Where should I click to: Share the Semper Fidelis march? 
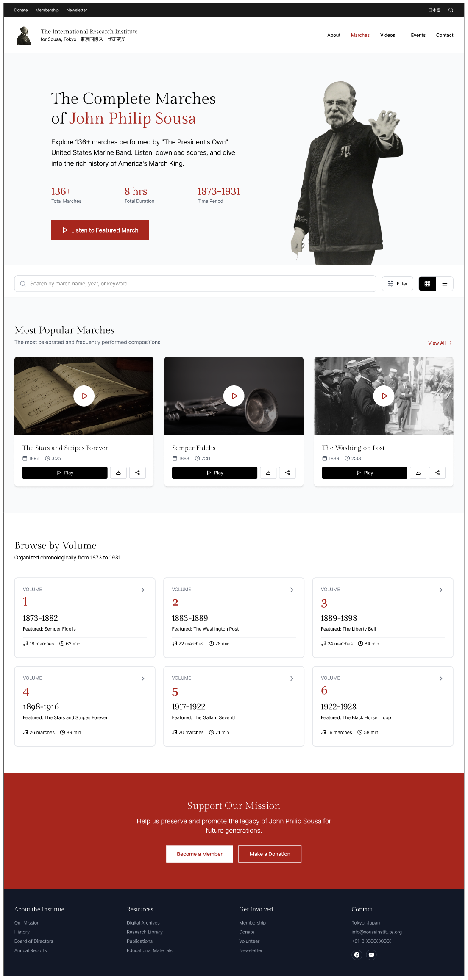287,473
